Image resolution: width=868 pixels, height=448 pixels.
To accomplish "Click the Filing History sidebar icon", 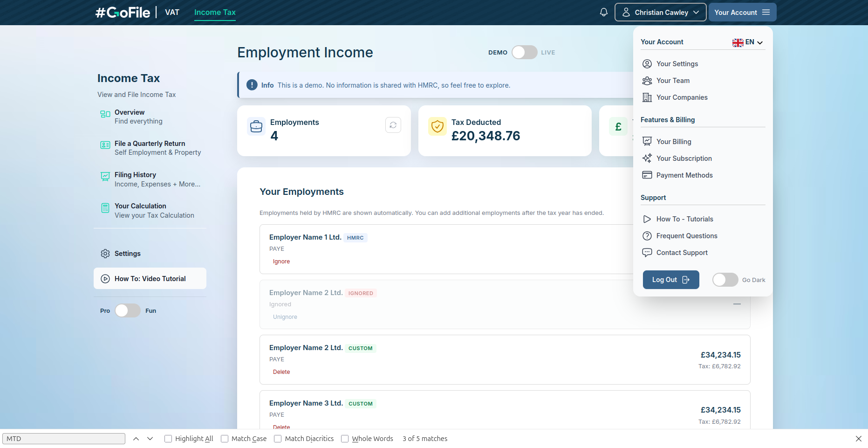I will [x=105, y=177].
